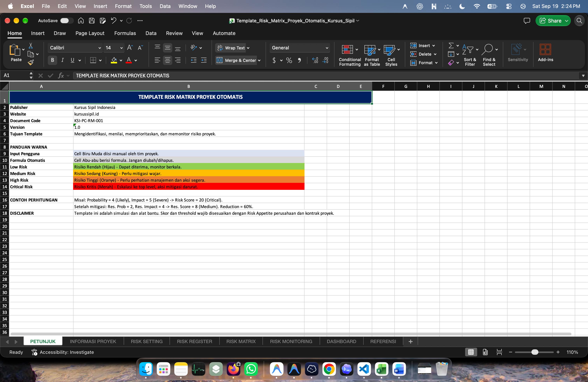Toggle center horizontal alignment
Image resolution: width=588 pixels, height=382 pixels.
tap(167, 60)
